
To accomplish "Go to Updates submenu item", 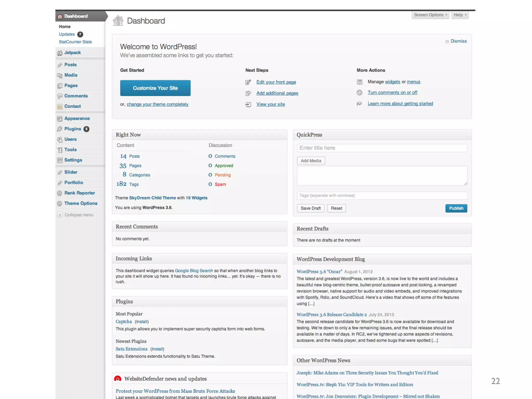I will (x=67, y=34).
